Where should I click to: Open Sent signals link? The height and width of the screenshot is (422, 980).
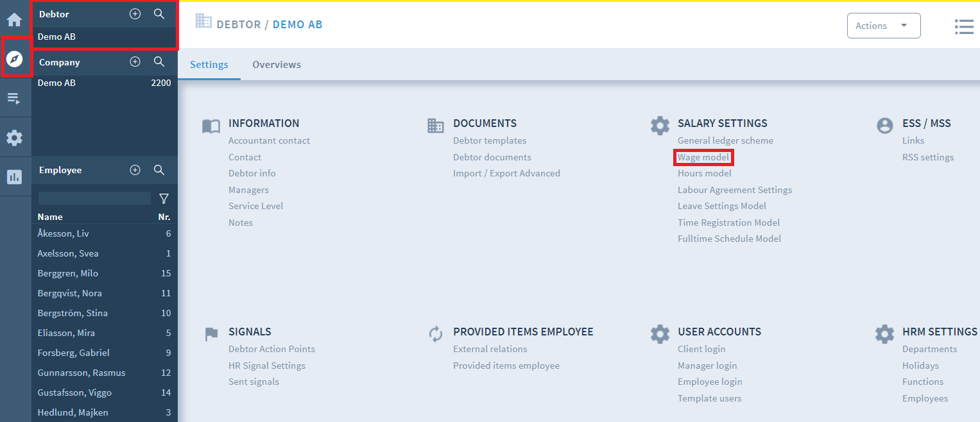(x=254, y=382)
